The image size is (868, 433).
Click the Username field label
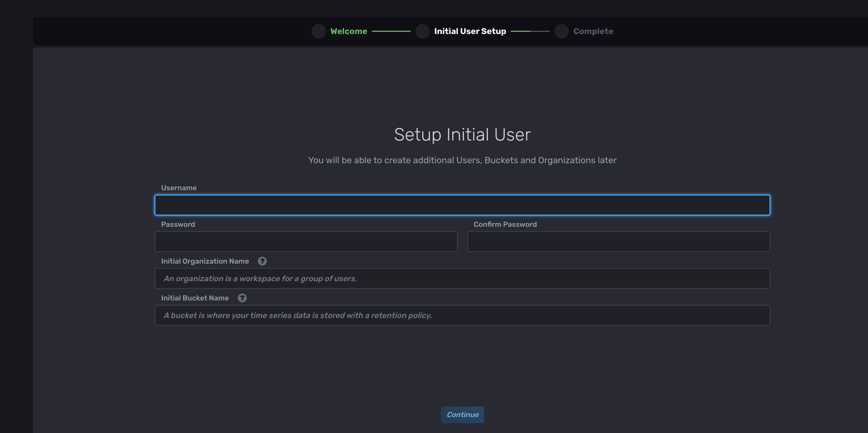click(x=179, y=187)
